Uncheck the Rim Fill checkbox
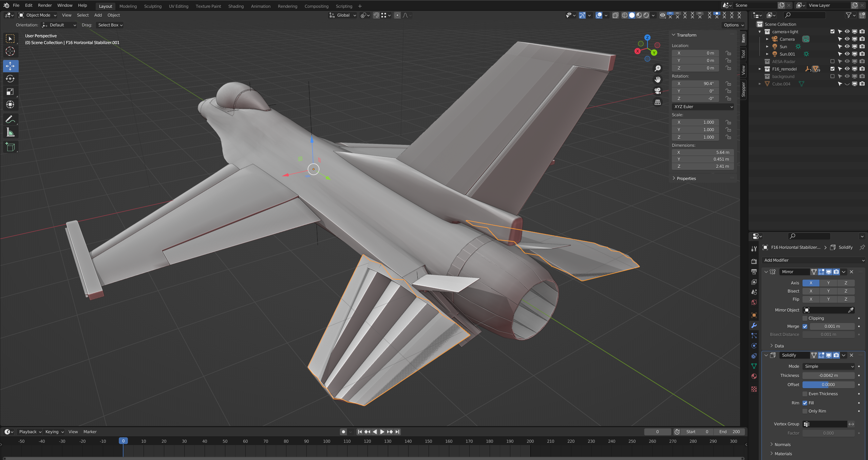The width and height of the screenshot is (868, 460). click(x=805, y=403)
